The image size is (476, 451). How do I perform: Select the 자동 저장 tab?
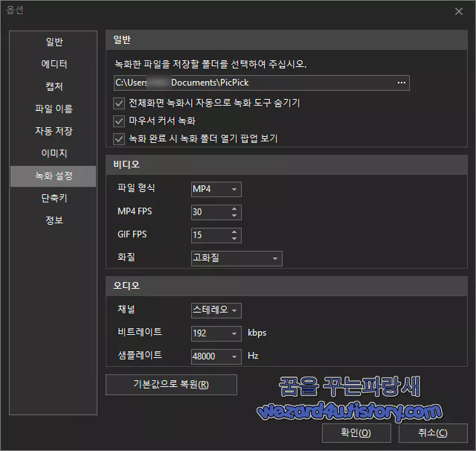click(54, 131)
